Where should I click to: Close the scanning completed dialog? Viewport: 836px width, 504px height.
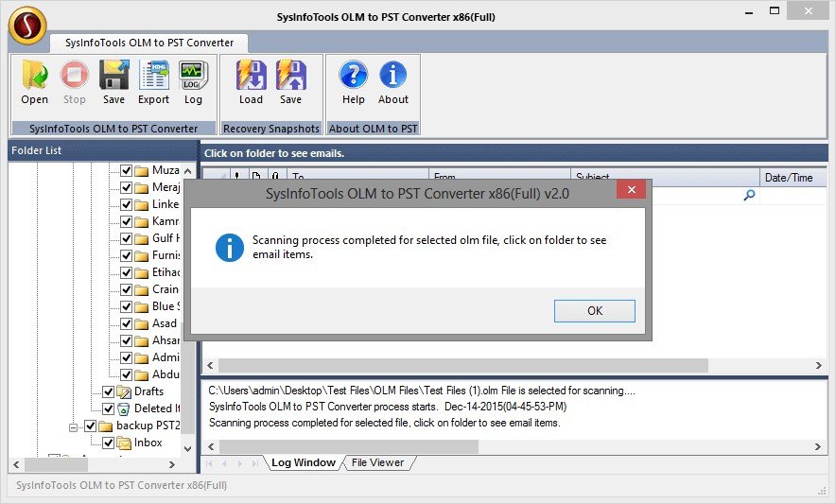(632, 190)
